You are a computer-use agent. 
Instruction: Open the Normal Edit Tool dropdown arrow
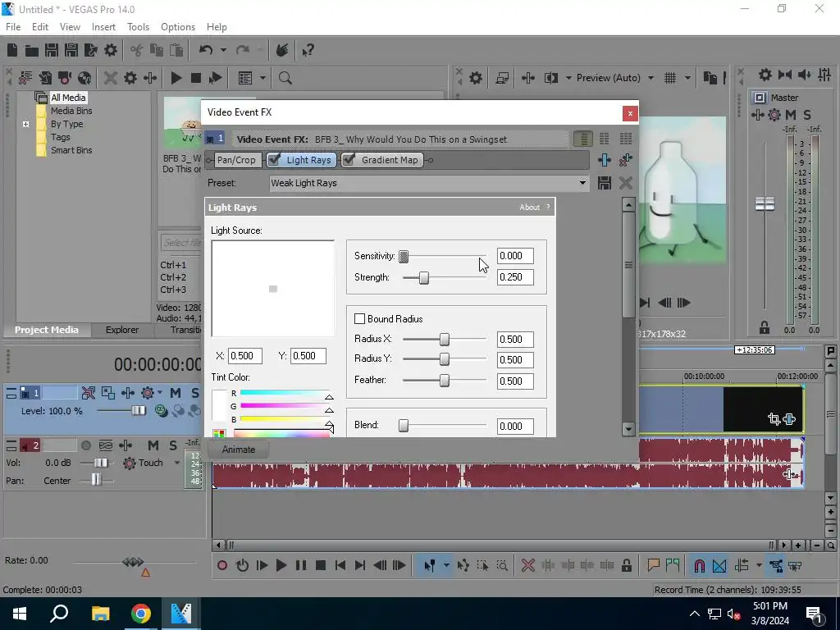pyautogui.click(x=445, y=566)
